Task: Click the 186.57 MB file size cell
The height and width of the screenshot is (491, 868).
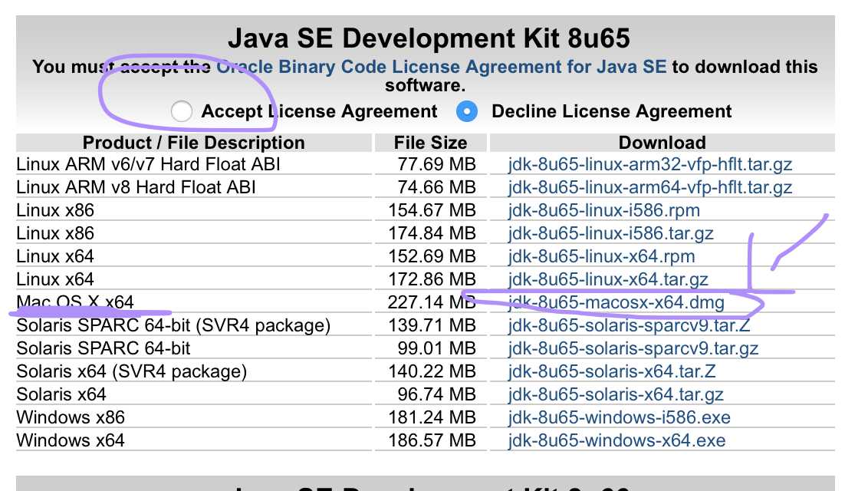Action: tap(432, 440)
